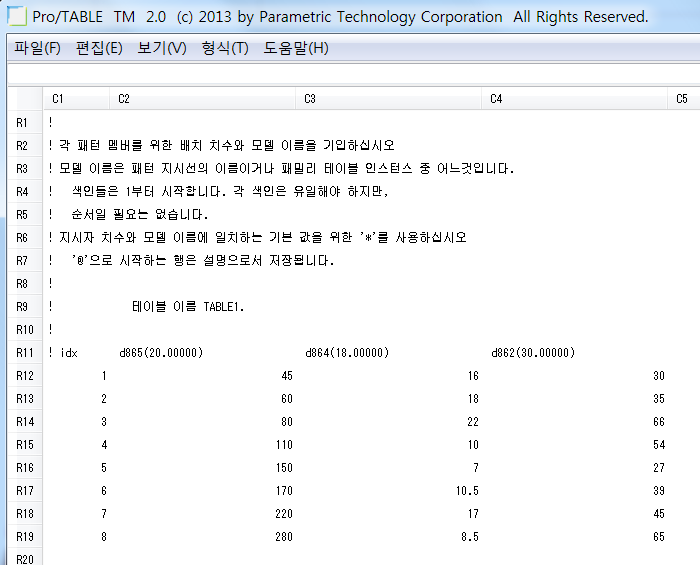This screenshot has width=700, height=565.
Task: Click the d865 value 110 cell
Action: point(284,445)
